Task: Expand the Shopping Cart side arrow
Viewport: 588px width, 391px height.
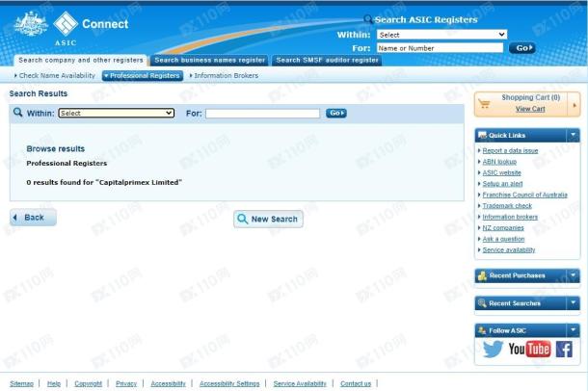Action: tap(575, 105)
